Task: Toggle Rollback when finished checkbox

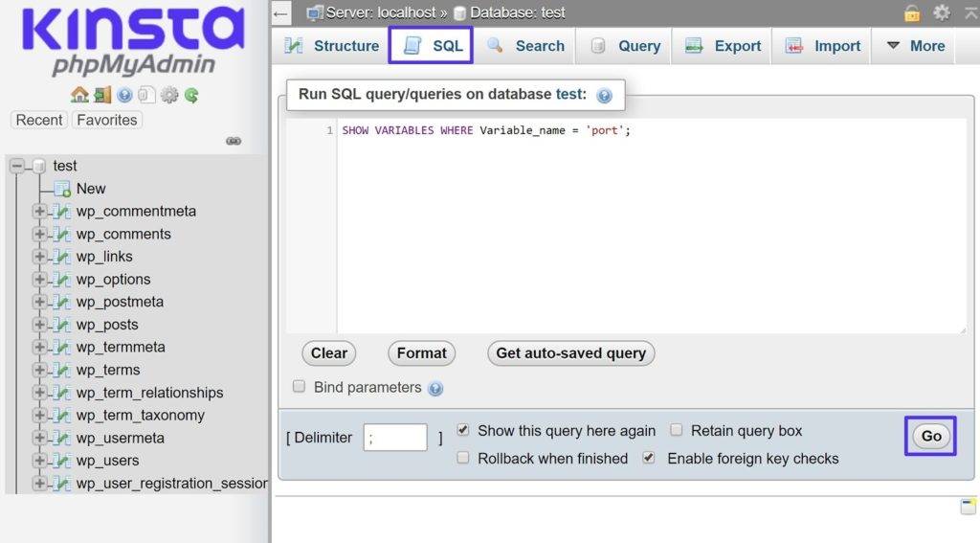Action: 463,458
